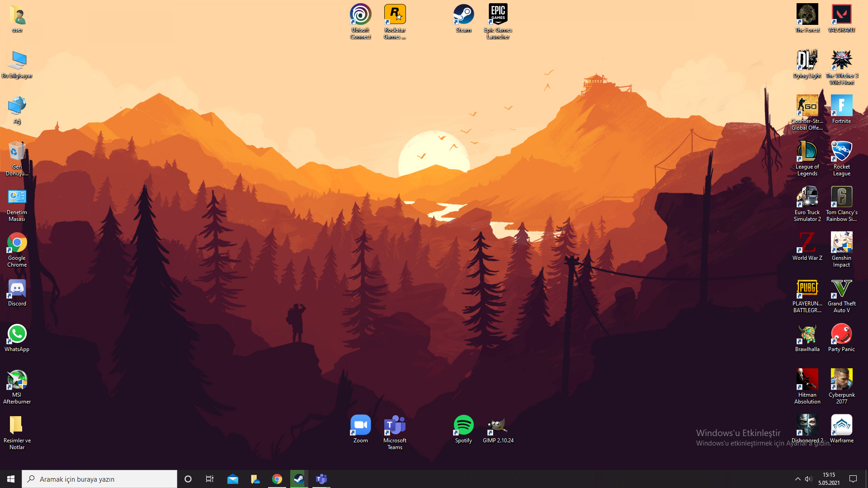The height and width of the screenshot is (488, 868).
Task: Click the taskbar clock and date
Action: tap(829, 479)
